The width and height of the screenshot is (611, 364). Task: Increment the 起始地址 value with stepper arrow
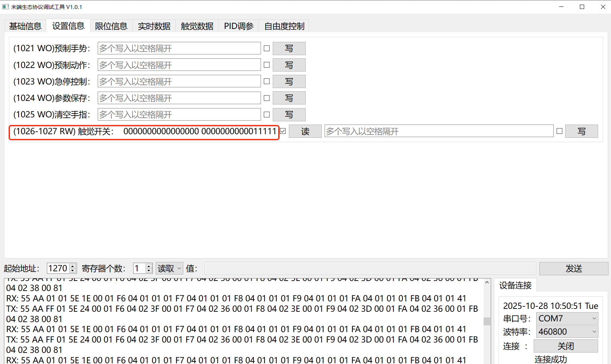point(73,266)
